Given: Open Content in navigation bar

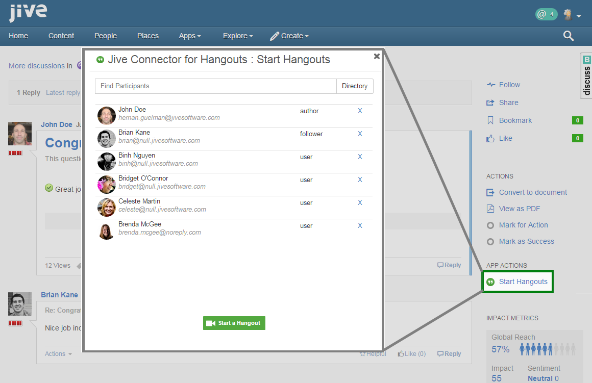Looking at the screenshot, I should click(x=61, y=36).
